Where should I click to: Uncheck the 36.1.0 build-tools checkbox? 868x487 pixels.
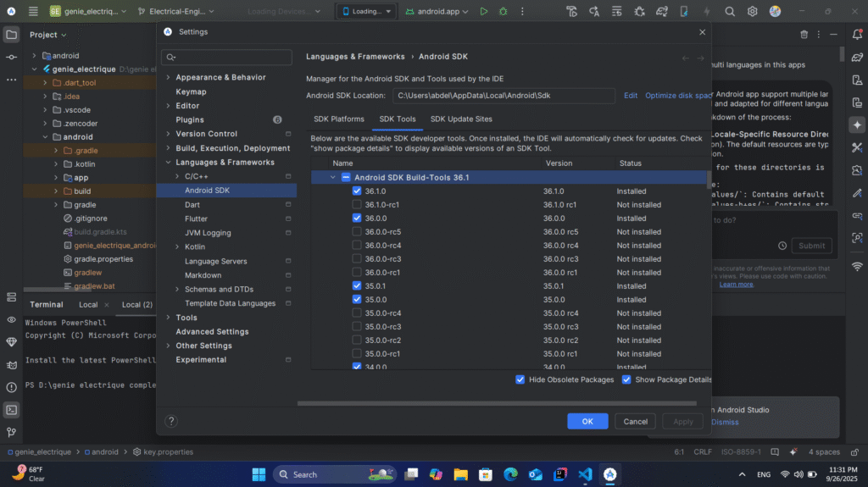(x=357, y=191)
